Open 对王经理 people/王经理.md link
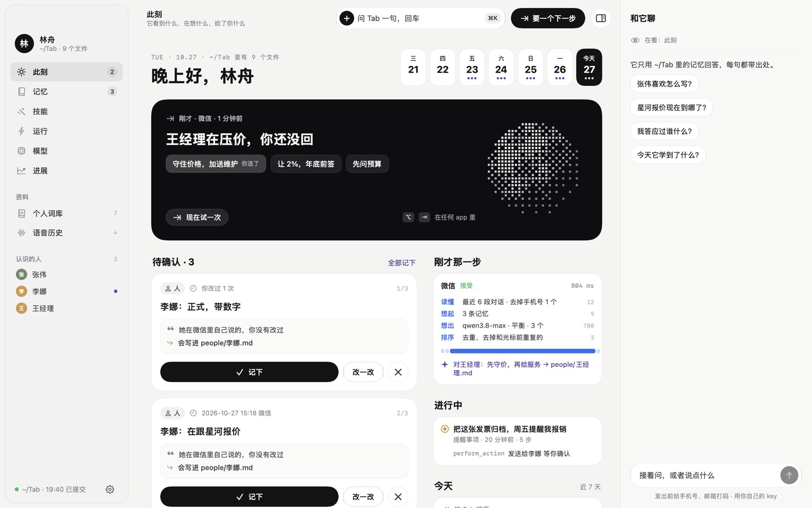Viewport: 812px width, 508px height. [521, 368]
